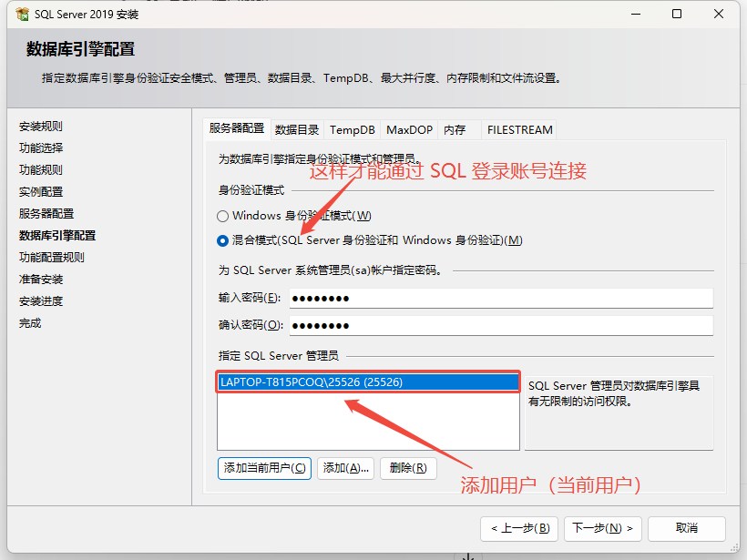Image resolution: width=747 pixels, height=560 pixels.
Task: Open the 数据目录 tab
Action: tap(297, 130)
